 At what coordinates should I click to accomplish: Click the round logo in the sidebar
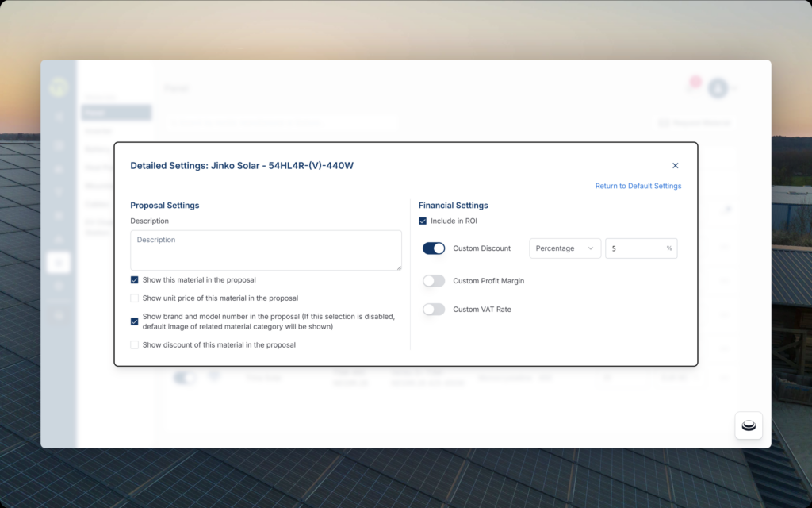click(x=59, y=87)
